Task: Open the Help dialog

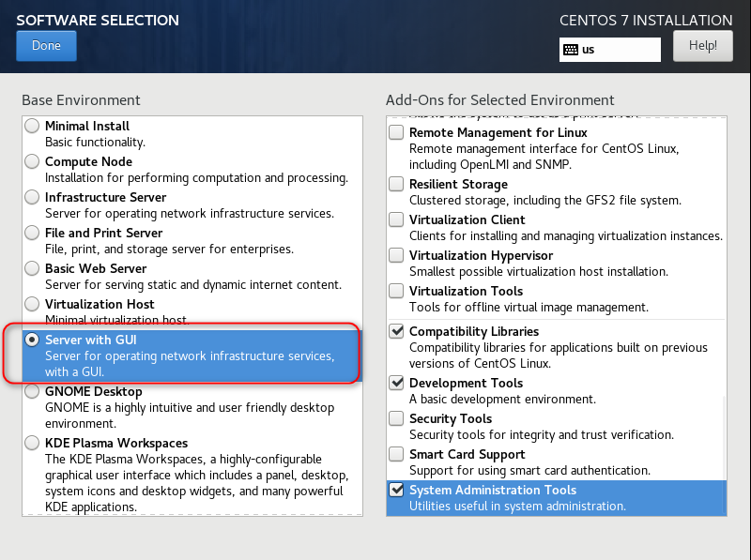Action: pyautogui.click(x=702, y=45)
